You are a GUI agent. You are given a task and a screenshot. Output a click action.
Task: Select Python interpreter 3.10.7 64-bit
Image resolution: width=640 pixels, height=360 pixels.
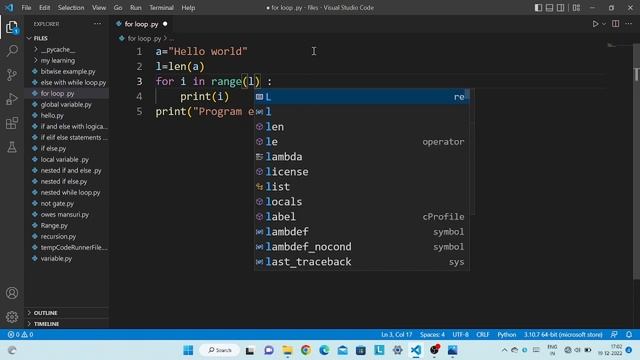(563, 334)
